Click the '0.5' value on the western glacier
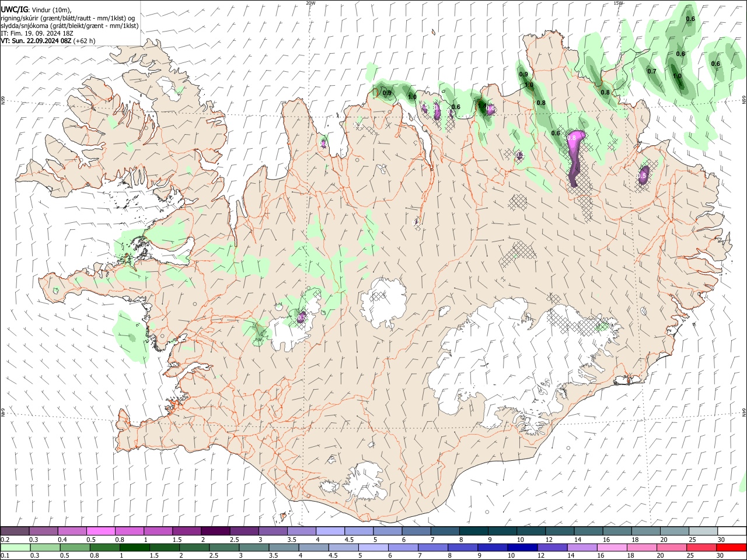 [302, 317]
